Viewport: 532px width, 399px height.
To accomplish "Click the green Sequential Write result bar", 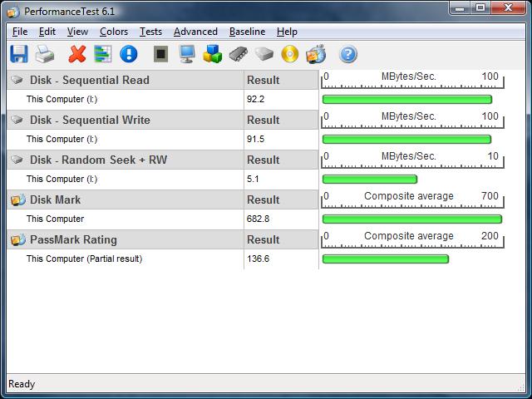I will pos(406,140).
